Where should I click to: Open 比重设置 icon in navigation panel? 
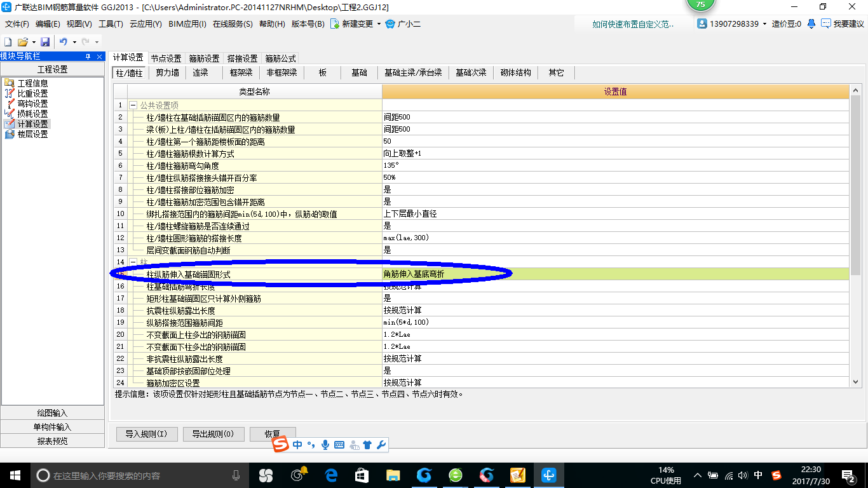pos(9,93)
